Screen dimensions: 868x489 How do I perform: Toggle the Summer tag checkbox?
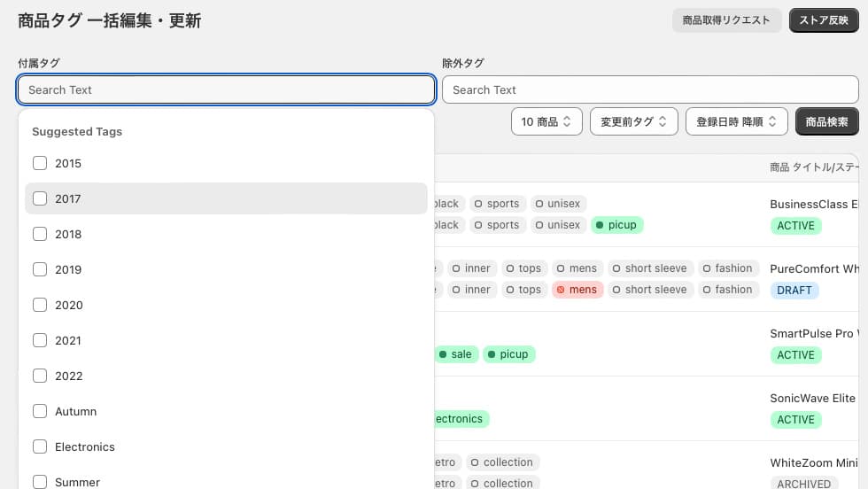(x=40, y=482)
